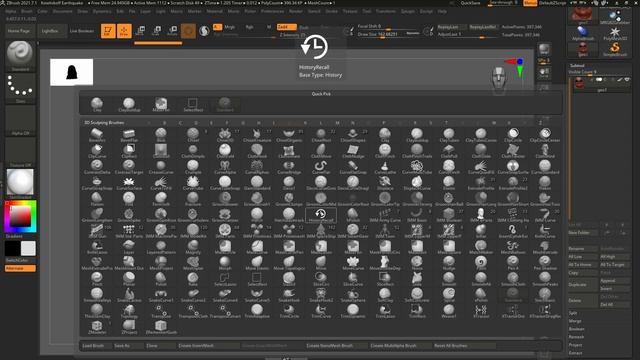Open the Dots stroke type picker

tap(20, 88)
